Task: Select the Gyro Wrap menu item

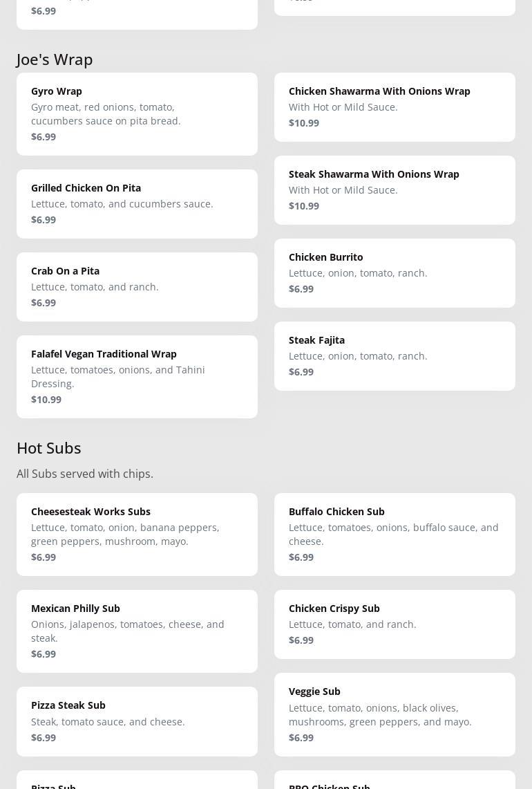Action: tap(137, 113)
